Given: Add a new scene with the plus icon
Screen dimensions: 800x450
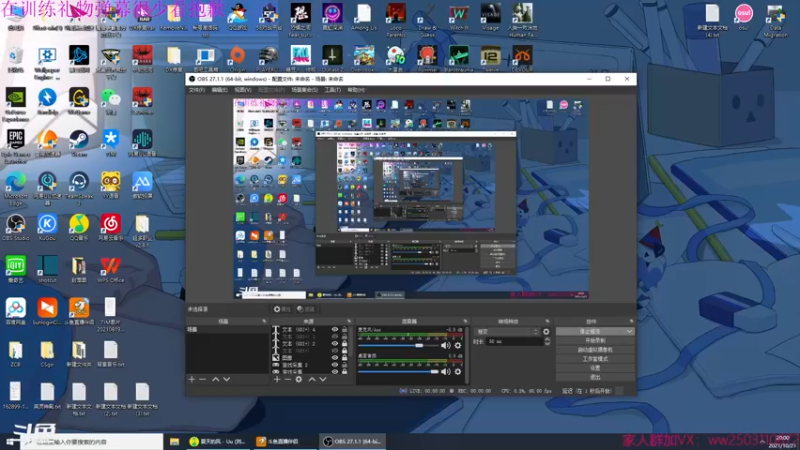Looking at the screenshot, I should click(x=192, y=380).
